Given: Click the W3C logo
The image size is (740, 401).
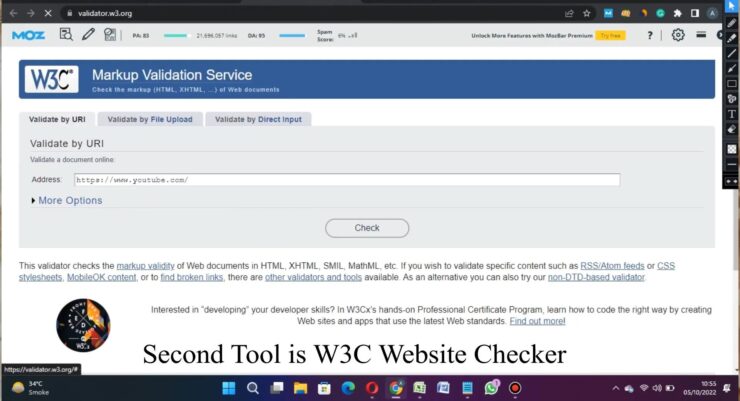Looking at the screenshot, I should pyautogui.click(x=51, y=79).
